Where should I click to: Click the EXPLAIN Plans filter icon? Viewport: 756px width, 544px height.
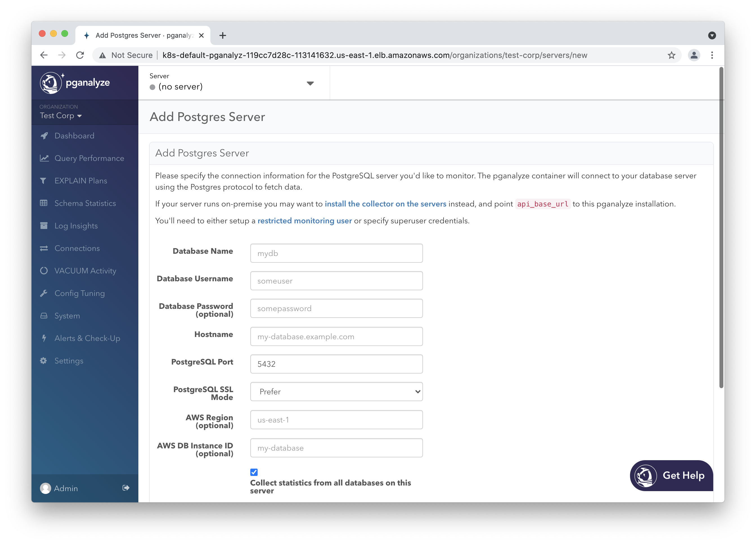[43, 181]
